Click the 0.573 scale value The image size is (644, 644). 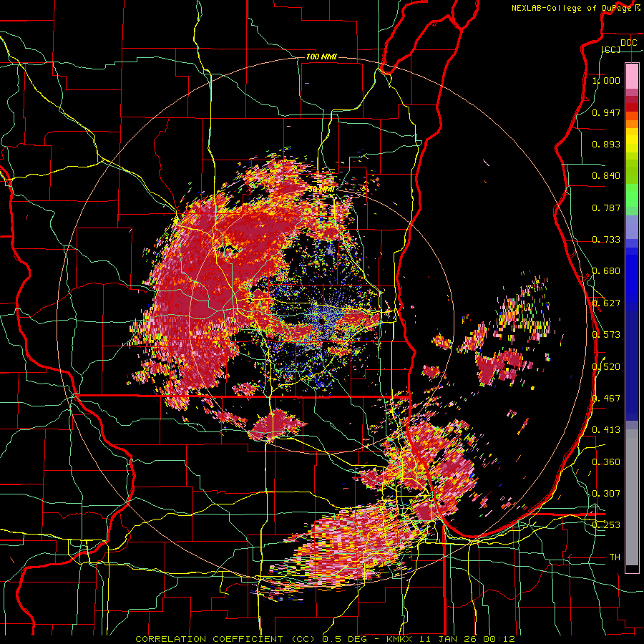click(606, 335)
